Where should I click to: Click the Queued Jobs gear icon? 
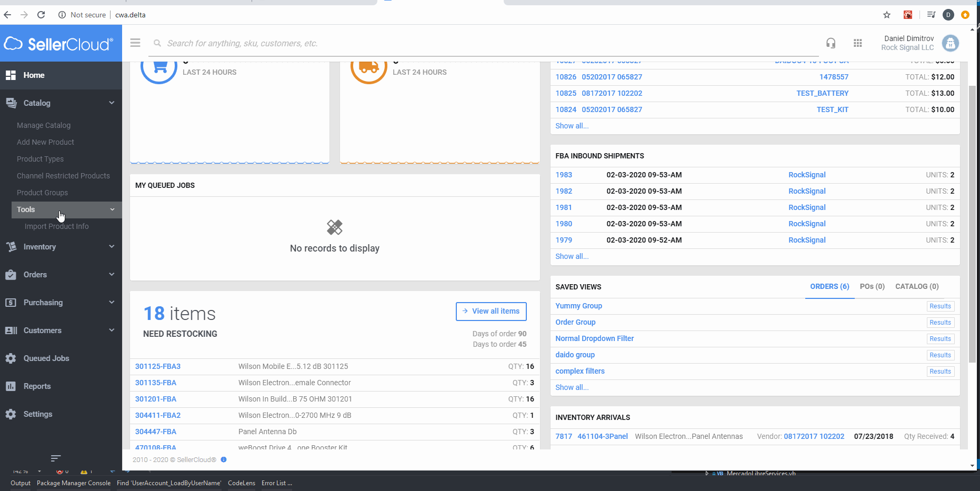click(x=11, y=358)
